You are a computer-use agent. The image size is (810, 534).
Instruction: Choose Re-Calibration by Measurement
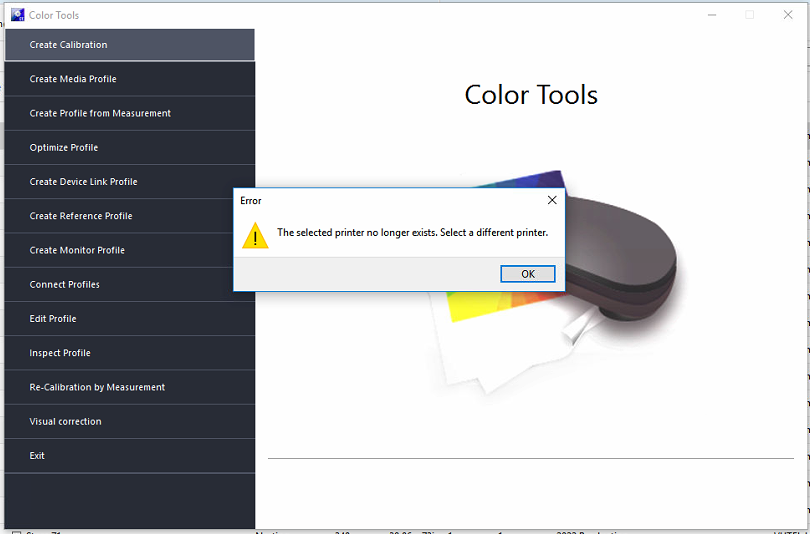130,387
